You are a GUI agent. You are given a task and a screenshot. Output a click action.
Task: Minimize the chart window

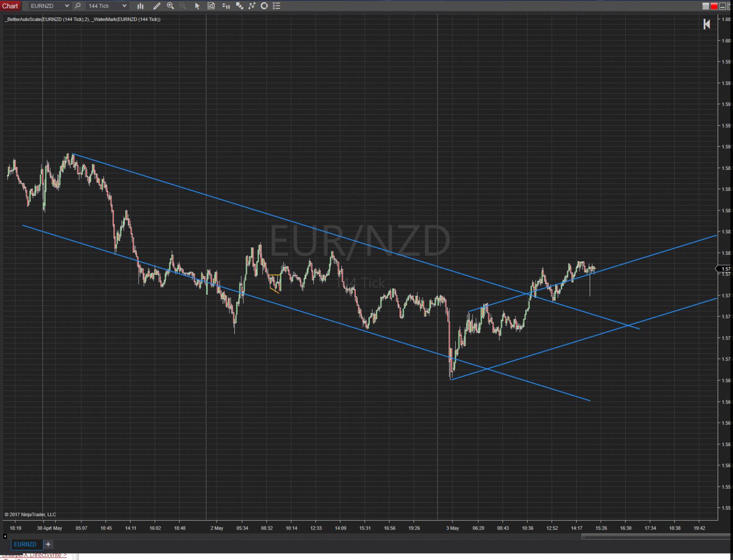[722, 6]
